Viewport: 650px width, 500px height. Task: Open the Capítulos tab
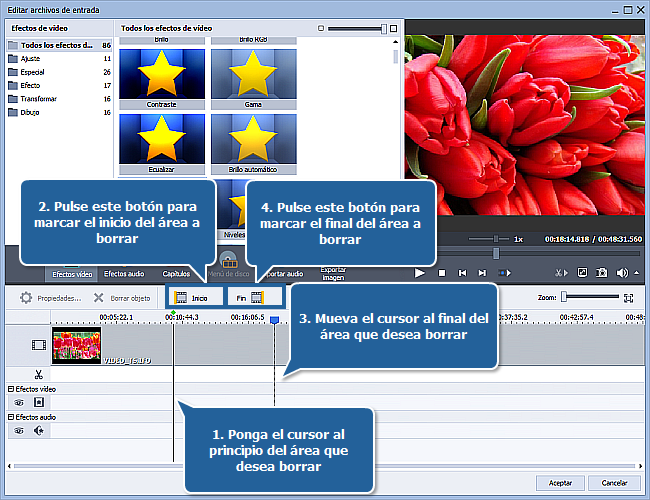point(176,273)
